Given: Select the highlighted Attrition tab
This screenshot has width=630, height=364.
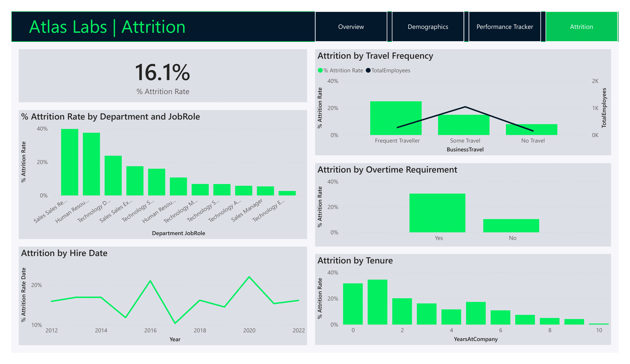Looking at the screenshot, I should tap(581, 27).
